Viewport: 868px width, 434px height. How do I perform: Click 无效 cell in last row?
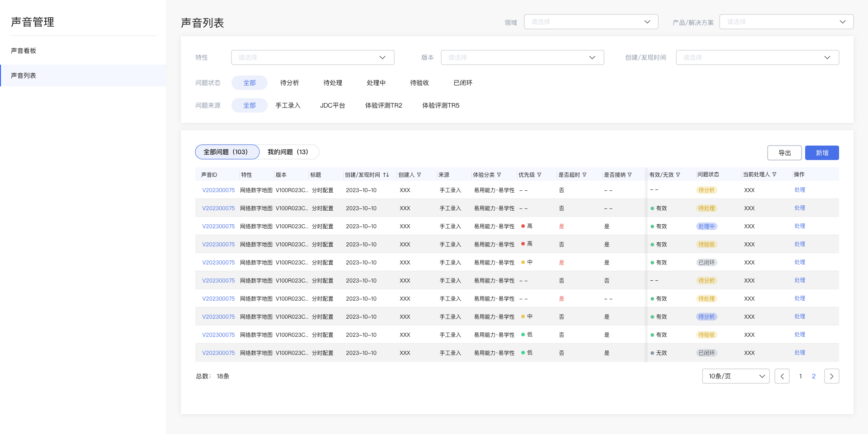point(659,353)
